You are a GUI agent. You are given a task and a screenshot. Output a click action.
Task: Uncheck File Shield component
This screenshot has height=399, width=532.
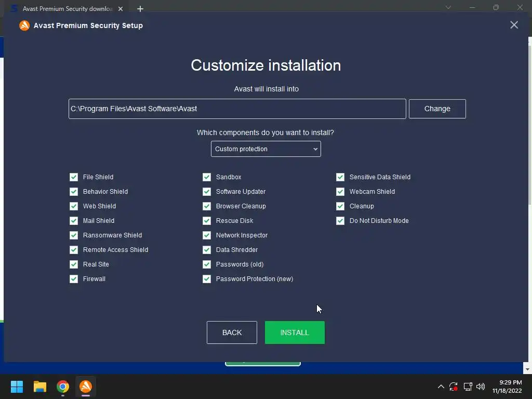(x=74, y=177)
